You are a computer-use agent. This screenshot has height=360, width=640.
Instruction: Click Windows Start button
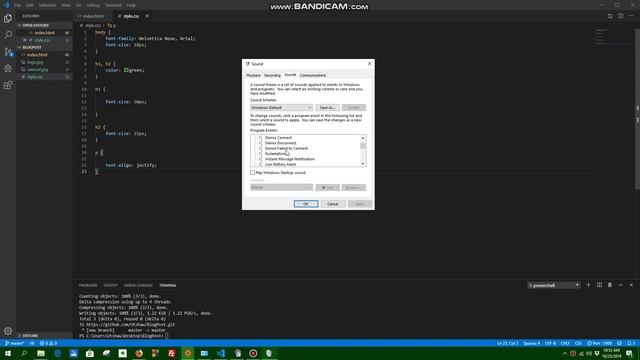(x=8, y=353)
